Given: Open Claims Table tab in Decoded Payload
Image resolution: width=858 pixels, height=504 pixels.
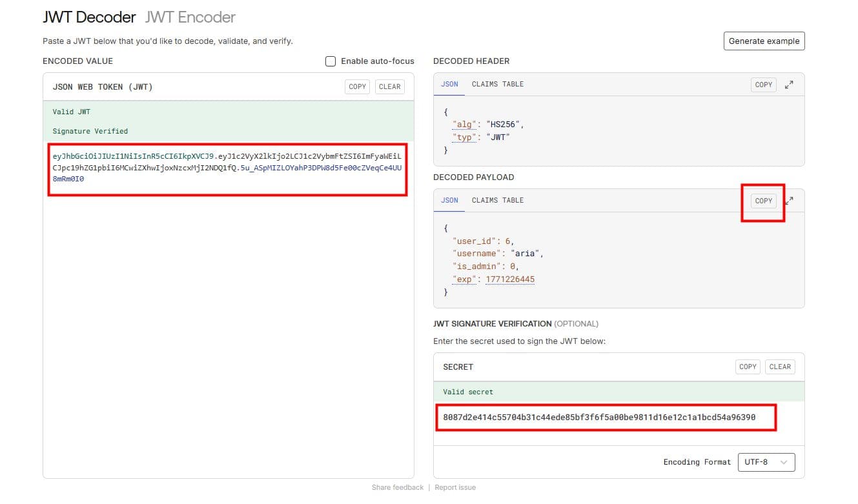Looking at the screenshot, I should click(497, 201).
